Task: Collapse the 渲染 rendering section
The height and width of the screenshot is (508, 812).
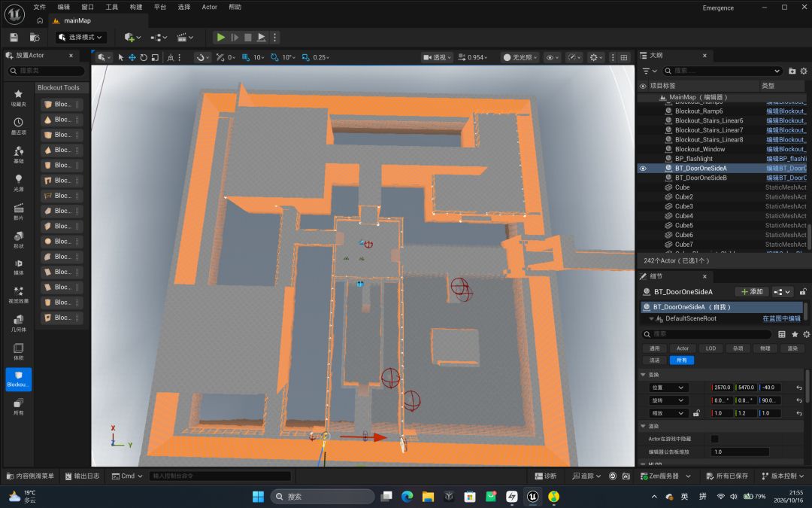Action: (x=643, y=426)
